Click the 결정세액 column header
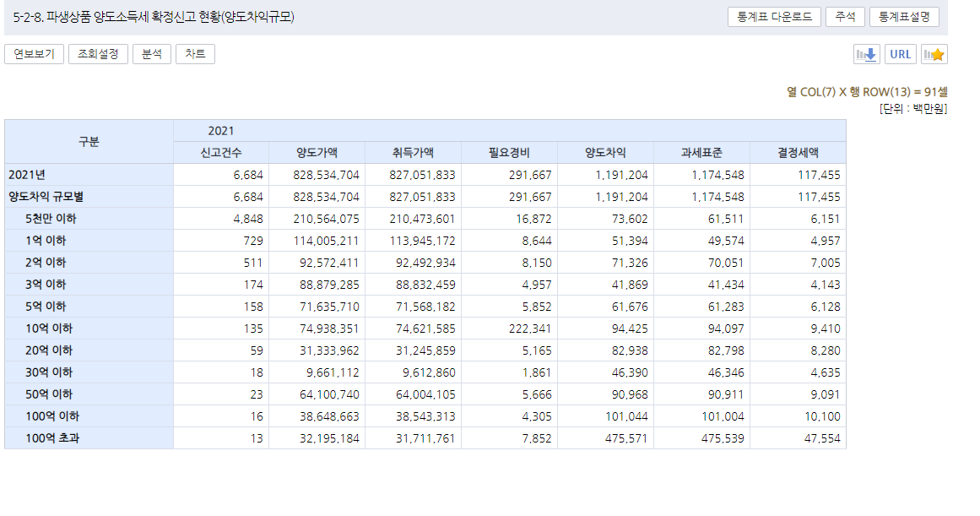This screenshot has width=980, height=516. point(798,153)
